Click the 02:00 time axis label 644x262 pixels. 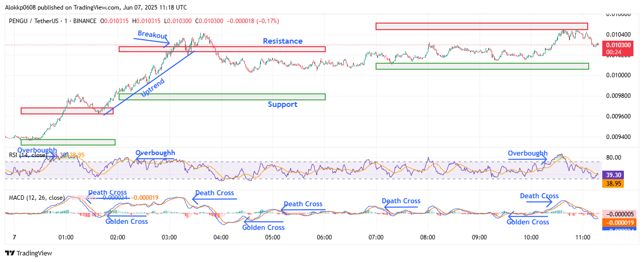(118, 237)
